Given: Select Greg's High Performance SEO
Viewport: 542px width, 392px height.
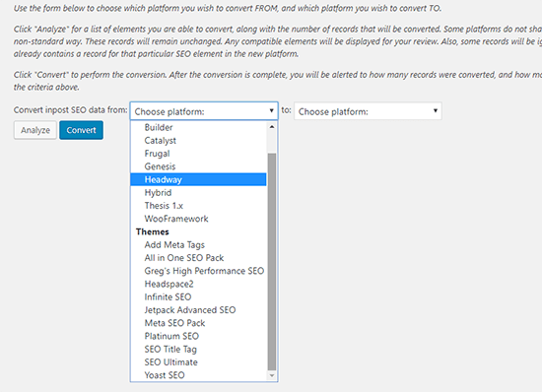Looking at the screenshot, I should (198, 271).
